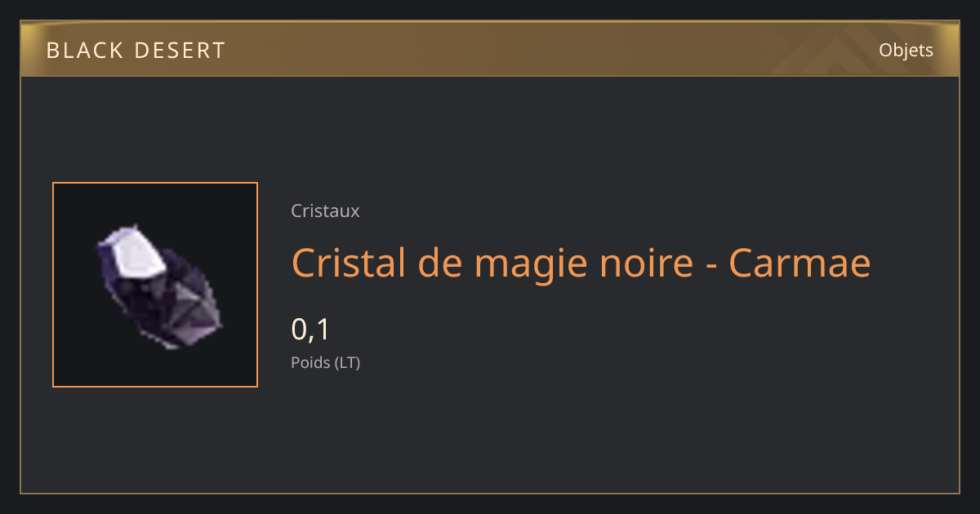This screenshot has height=514, width=980.
Task: Open the BLACK DESERT header title
Action: (x=136, y=51)
